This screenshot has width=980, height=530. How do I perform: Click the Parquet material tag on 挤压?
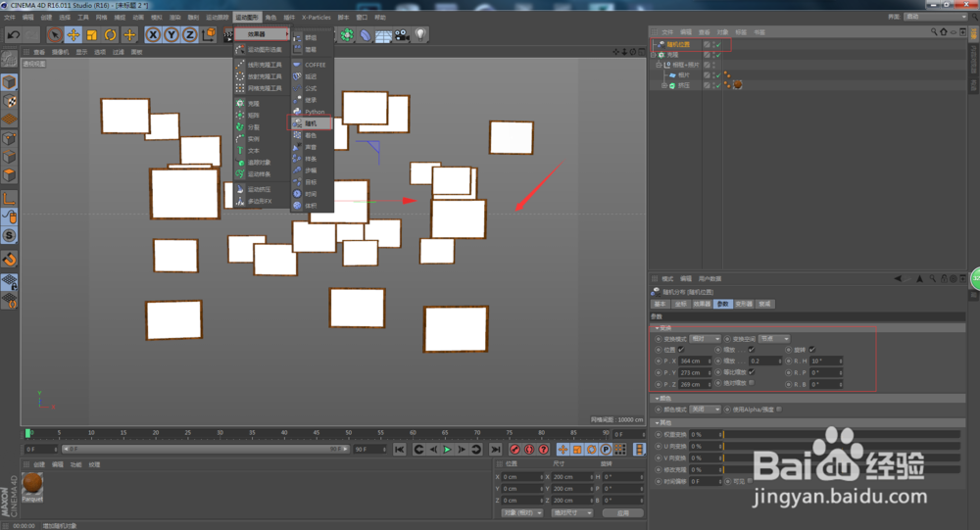click(738, 85)
